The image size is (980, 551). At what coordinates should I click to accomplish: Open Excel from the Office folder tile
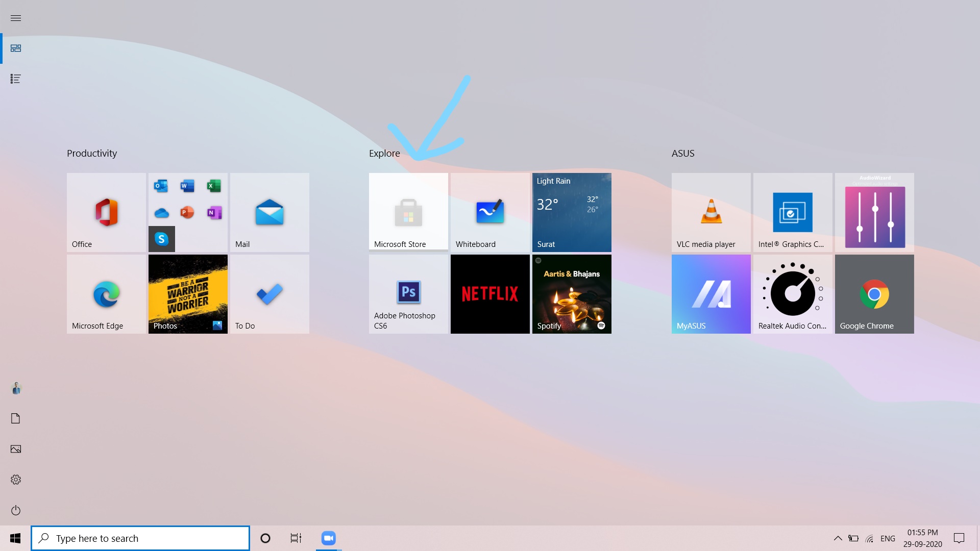214,186
